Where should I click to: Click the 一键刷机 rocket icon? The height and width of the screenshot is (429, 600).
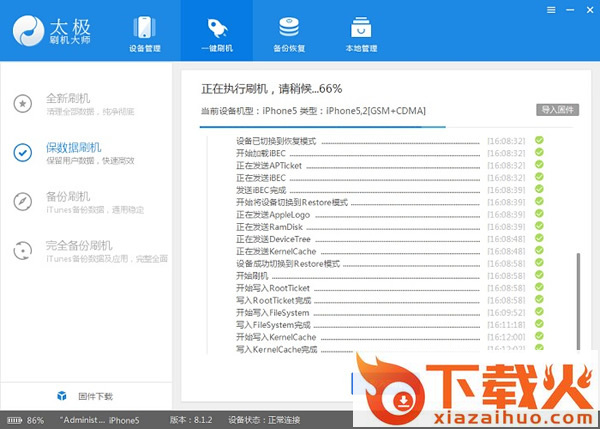pyautogui.click(x=218, y=25)
